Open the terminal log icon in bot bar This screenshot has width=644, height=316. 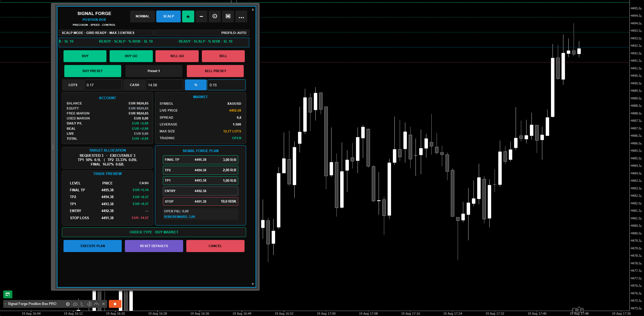point(82,304)
